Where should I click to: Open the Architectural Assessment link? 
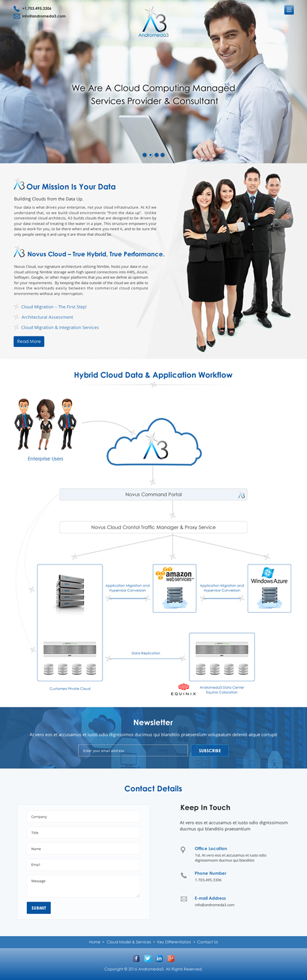[x=47, y=317]
